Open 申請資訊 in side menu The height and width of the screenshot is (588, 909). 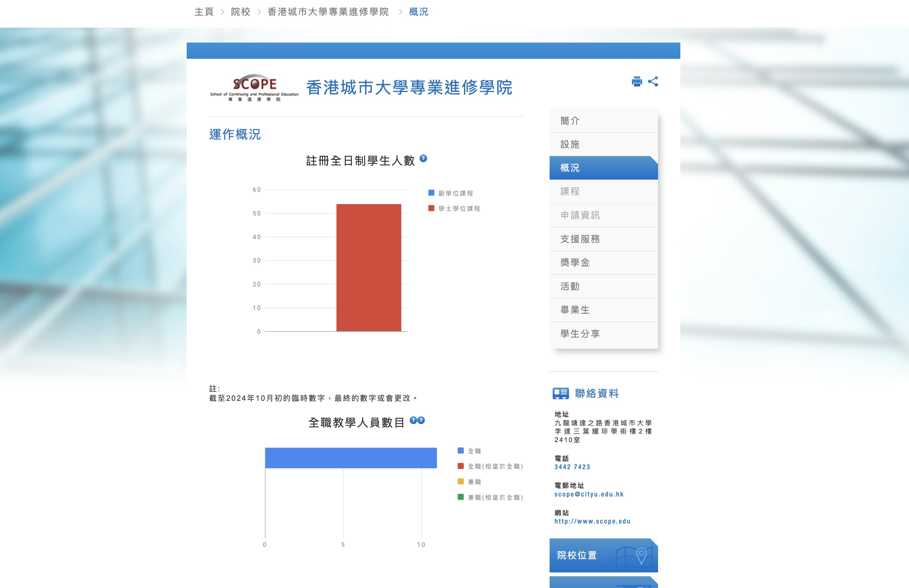(x=603, y=215)
